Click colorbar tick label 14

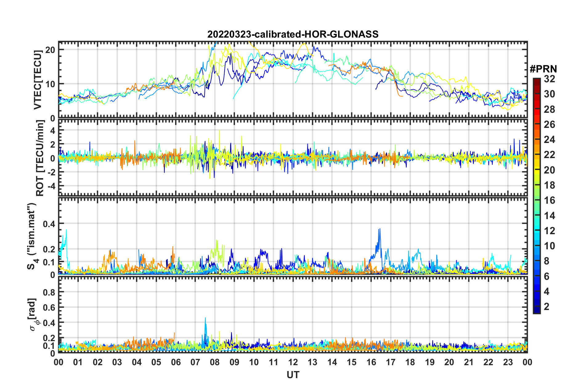point(550,216)
